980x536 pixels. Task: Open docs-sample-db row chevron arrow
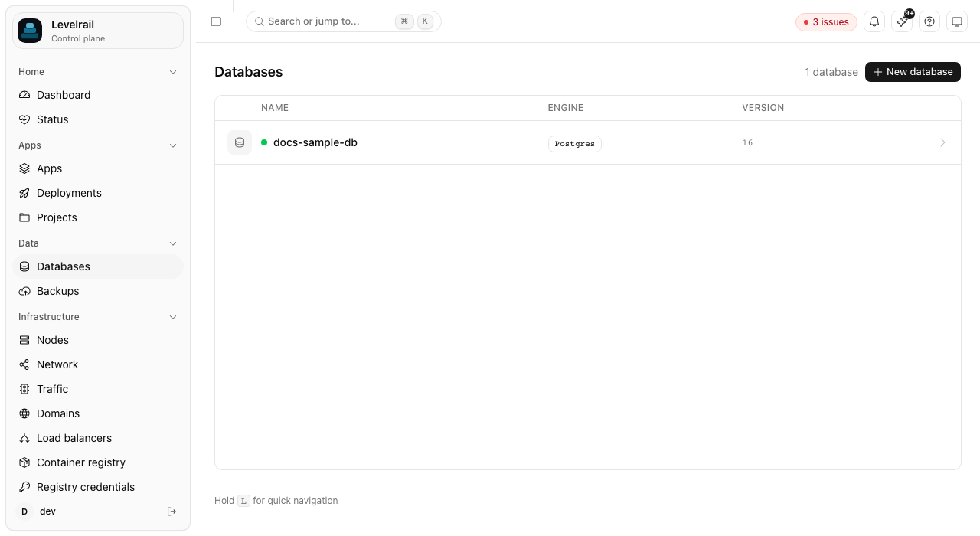pyautogui.click(x=942, y=142)
